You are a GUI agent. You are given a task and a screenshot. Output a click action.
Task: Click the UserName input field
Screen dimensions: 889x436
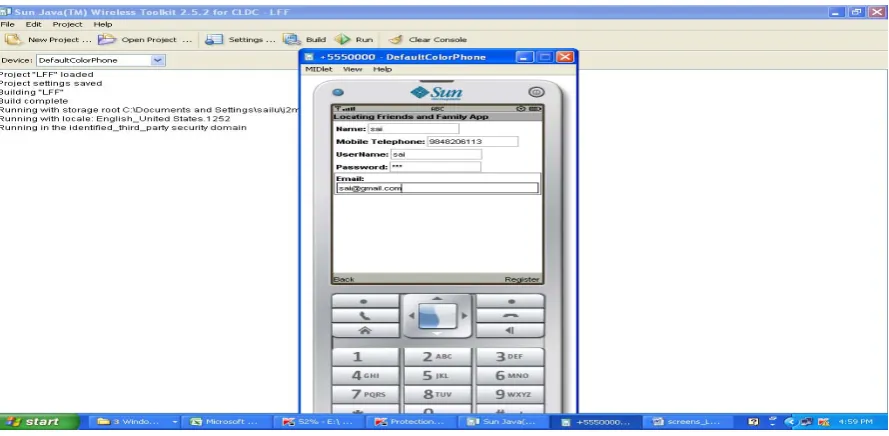436,154
